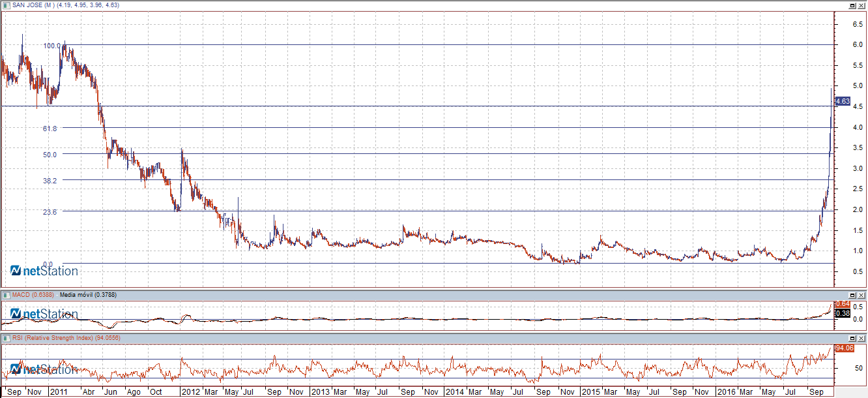Screen dimensions: 868x398
Task: Click the RSI panel icon
Action: click(7, 339)
